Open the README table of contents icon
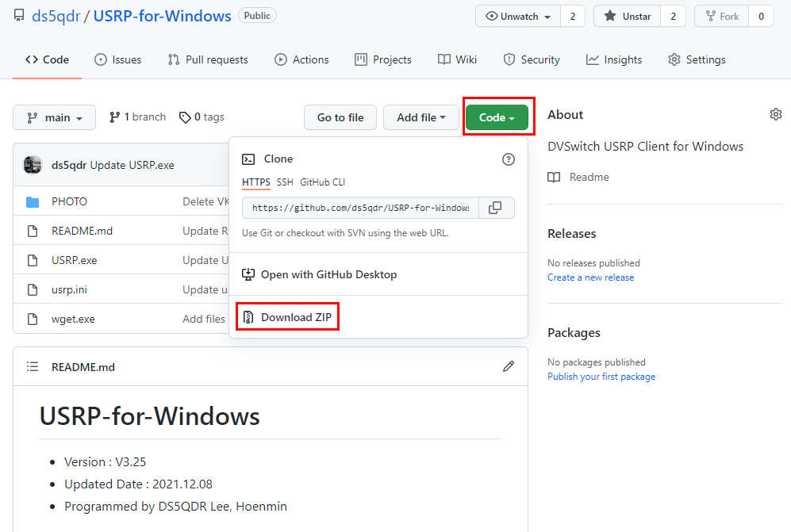791x532 pixels. pos(33,366)
